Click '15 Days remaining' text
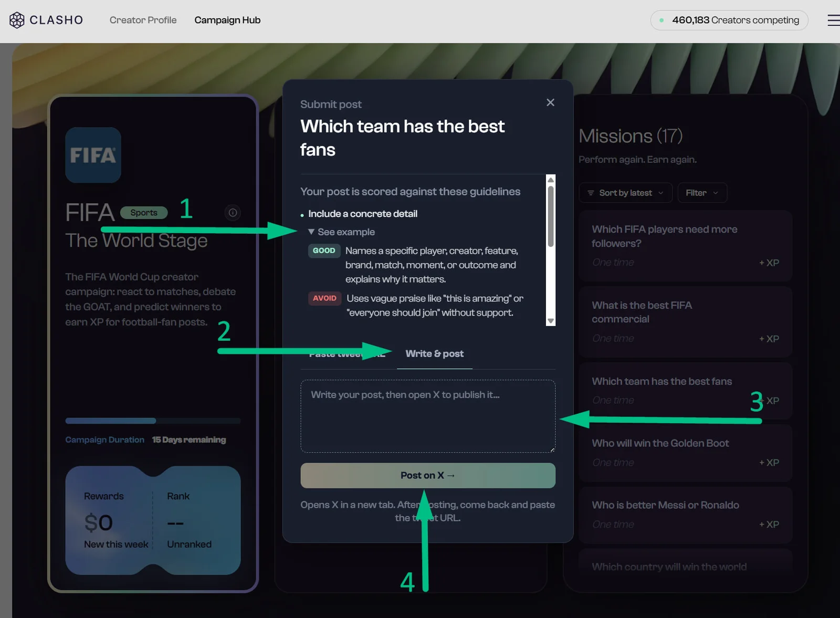 coord(189,439)
